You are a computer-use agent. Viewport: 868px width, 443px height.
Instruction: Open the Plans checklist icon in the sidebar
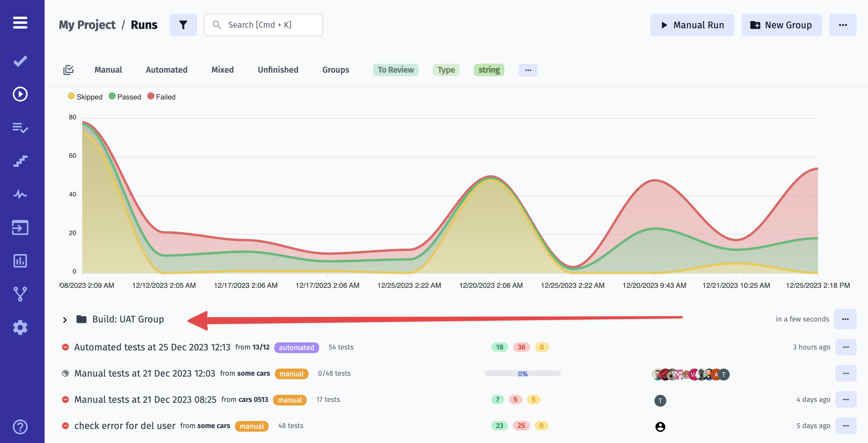pyautogui.click(x=20, y=127)
